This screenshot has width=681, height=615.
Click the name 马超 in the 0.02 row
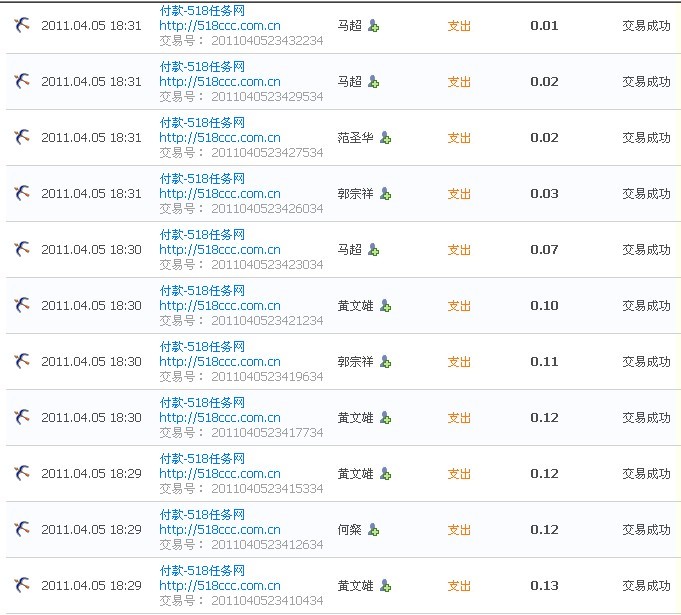click(349, 82)
